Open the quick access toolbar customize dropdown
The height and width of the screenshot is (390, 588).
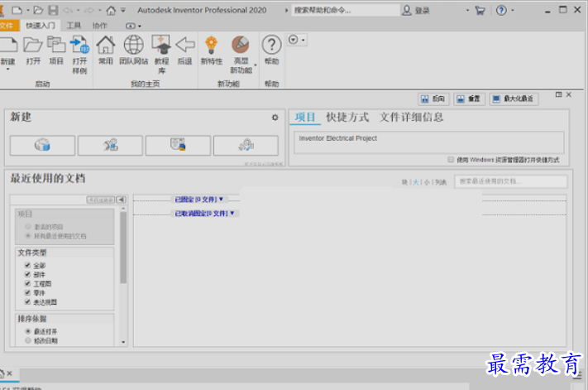click(123, 11)
